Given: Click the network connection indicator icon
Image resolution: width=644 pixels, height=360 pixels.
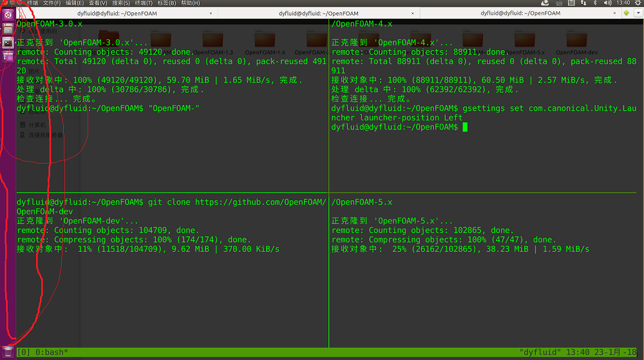Looking at the screenshot, I should click(x=583, y=3).
